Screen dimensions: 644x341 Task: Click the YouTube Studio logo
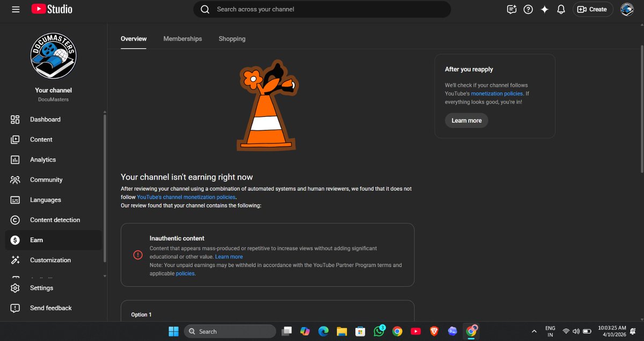[52, 9]
